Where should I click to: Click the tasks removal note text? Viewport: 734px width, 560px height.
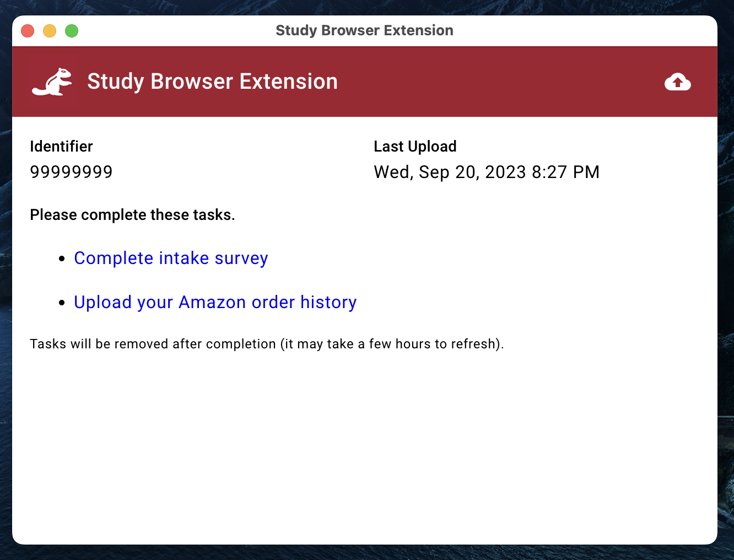(x=267, y=344)
